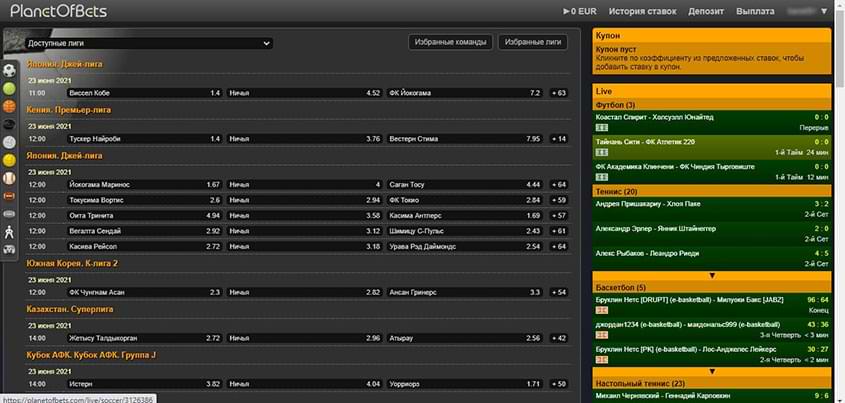The height and width of the screenshot is (403, 845).
Task: Open the Баскетбол (5) live section header
Action: pyautogui.click(x=712, y=287)
